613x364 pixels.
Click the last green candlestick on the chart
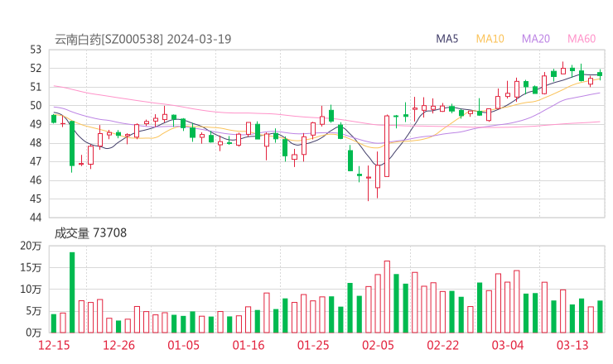point(600,74)
